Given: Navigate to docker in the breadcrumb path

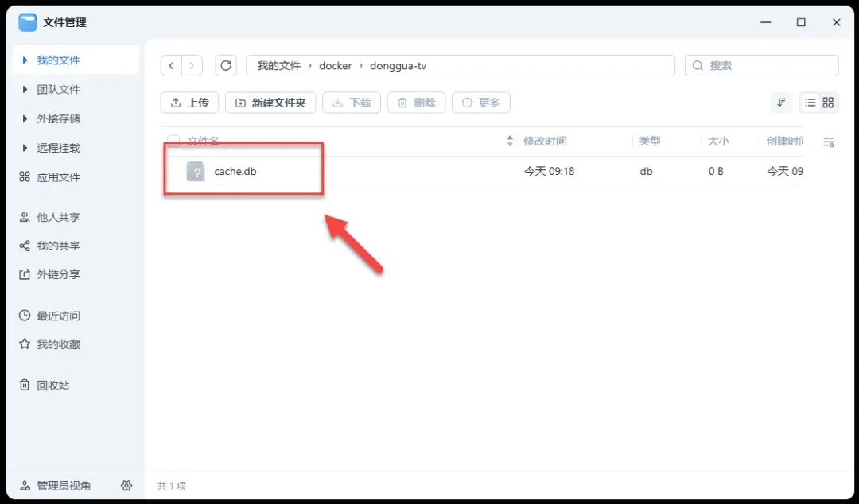Looking at the screenshot, I should tap(335, 65).
